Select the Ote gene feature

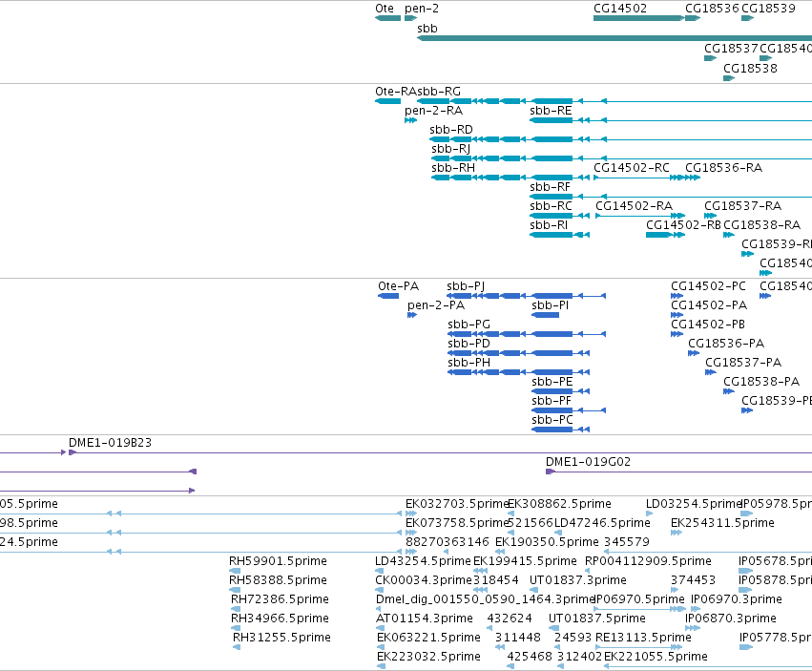point(388,18)
